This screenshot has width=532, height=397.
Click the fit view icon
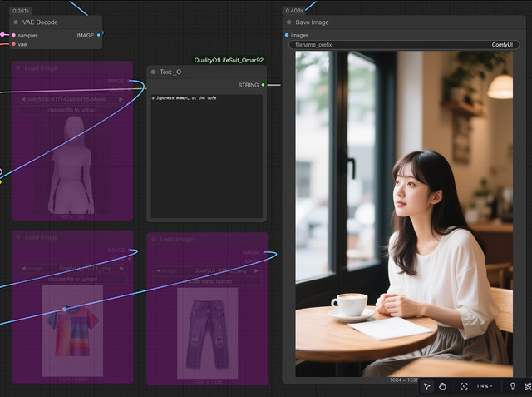pyautogui.click(x=464, y=386)
